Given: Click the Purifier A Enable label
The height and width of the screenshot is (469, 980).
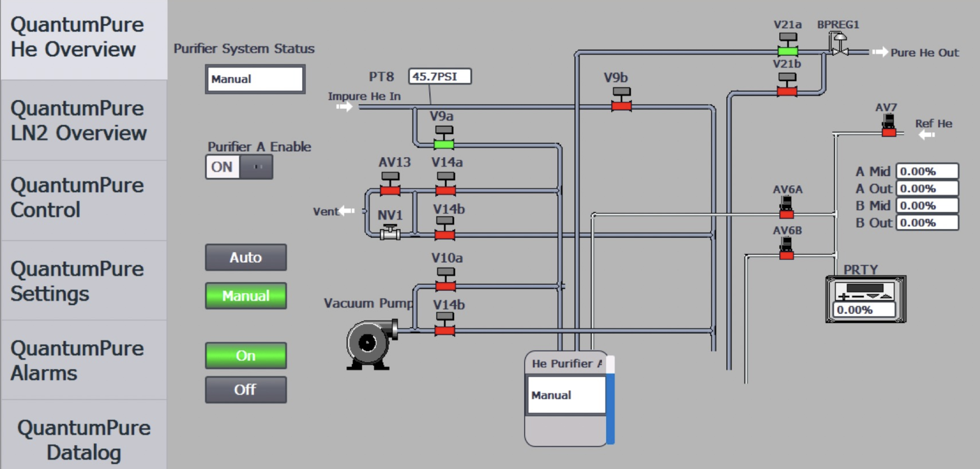Looking at the screenshot, I should (259, 147).
